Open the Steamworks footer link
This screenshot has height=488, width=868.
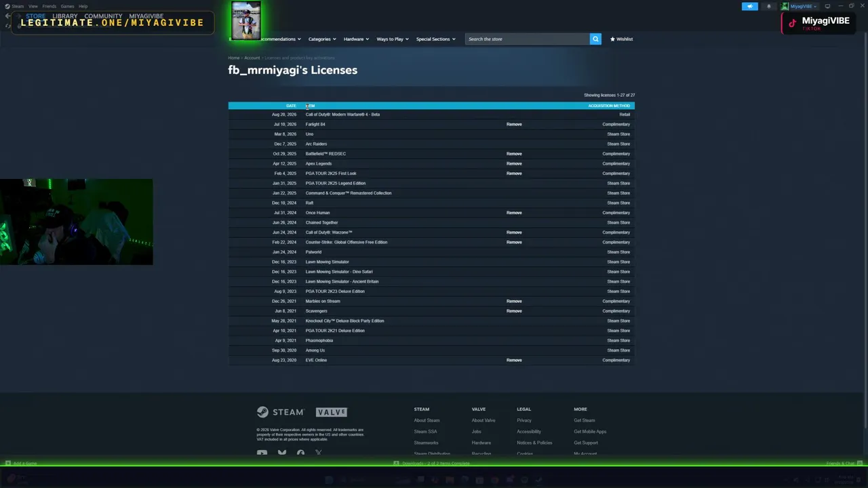pos(426,443)
